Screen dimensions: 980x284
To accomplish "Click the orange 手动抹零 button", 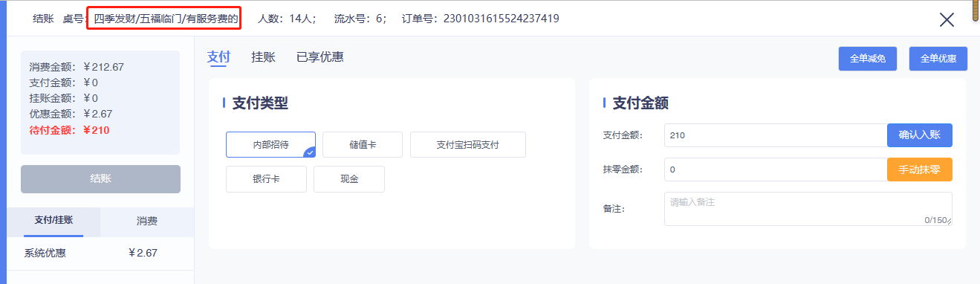I will pos(920,170).
